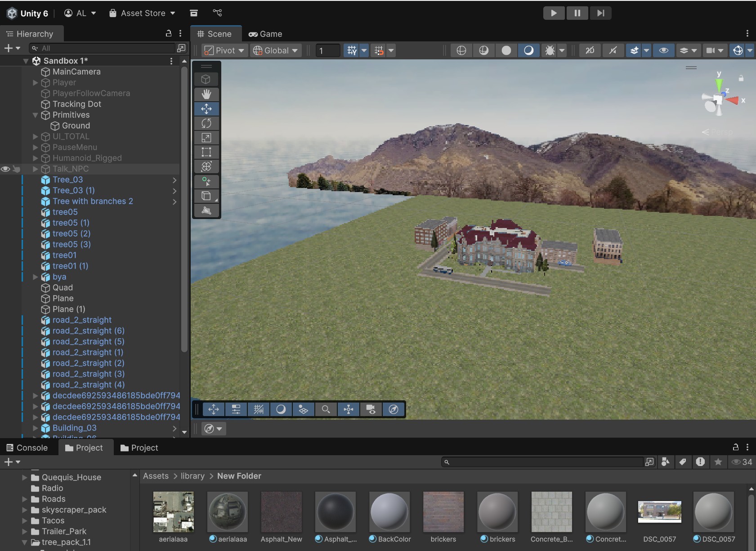Open Tree_03 prefab with its arrow
Viewport: 756px width, 551px height.
pos(174,180)
